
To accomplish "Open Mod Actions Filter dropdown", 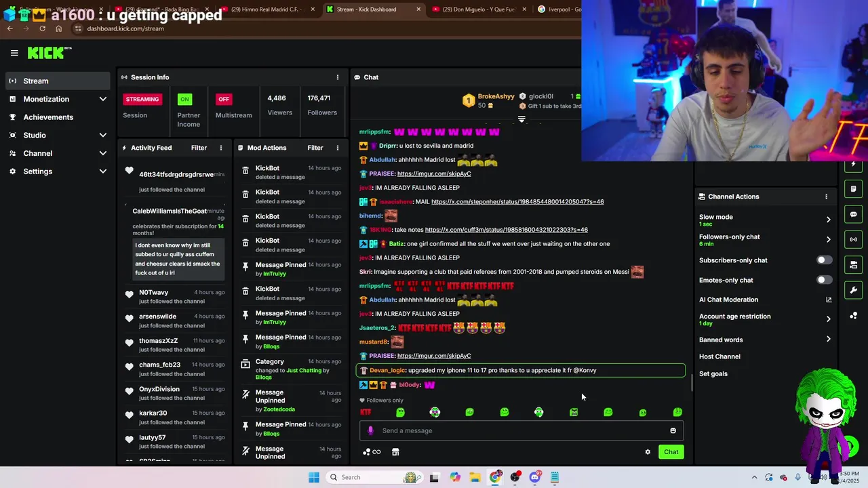I will pos(315,148).
